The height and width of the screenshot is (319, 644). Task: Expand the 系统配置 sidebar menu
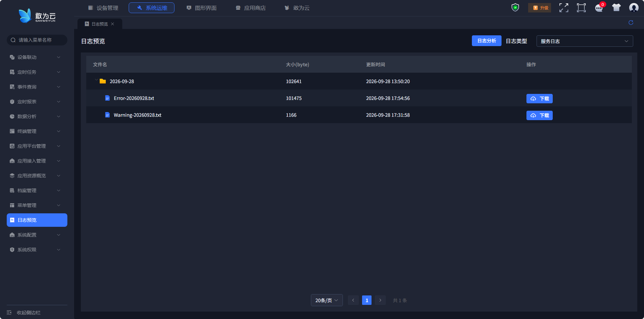pos(37,235)
